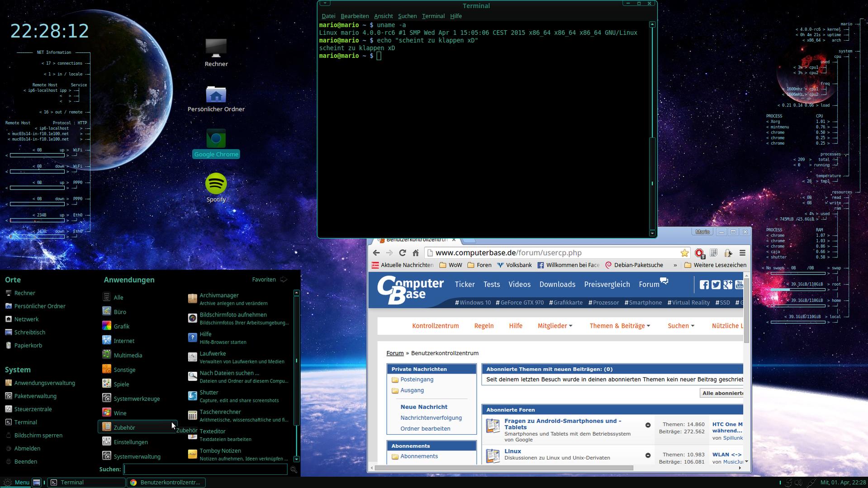Click the red adblock extension icon in Chrome
The height and width of the screenshot is (488, 868).
point(699,253)
